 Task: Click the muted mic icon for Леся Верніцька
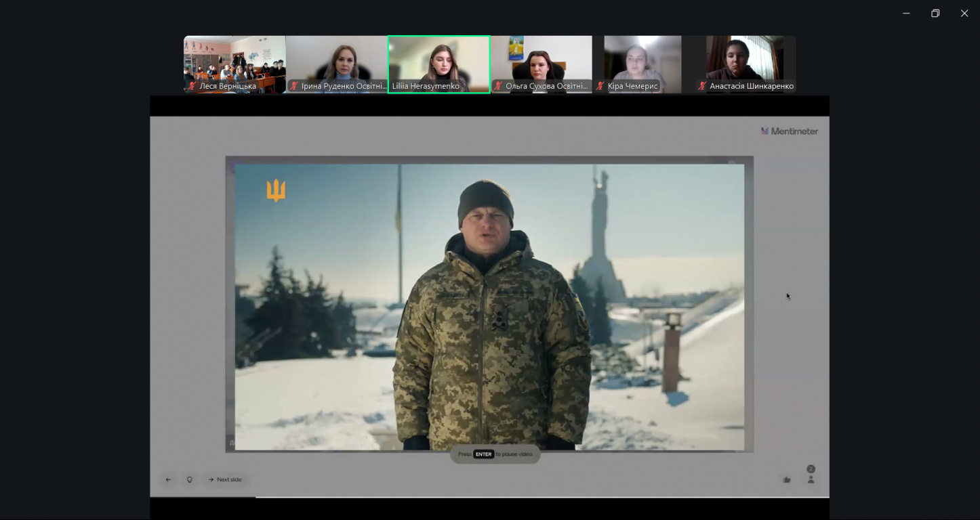point(192,86)
